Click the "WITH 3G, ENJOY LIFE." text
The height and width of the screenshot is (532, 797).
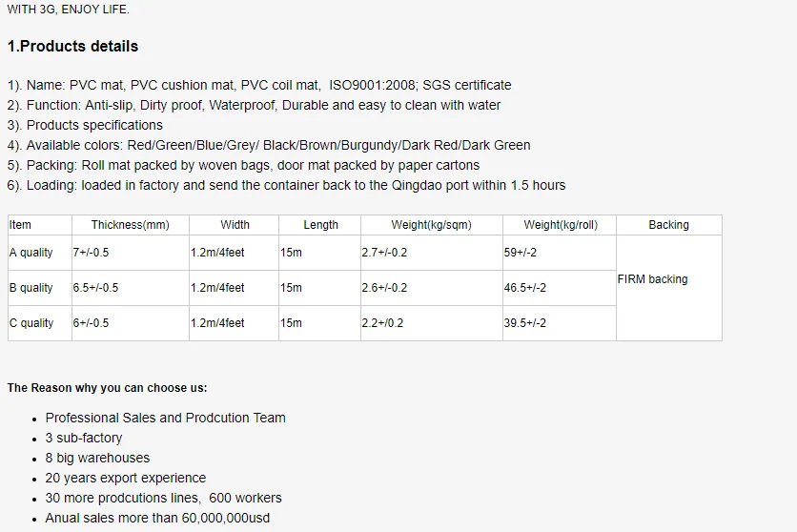69,10
